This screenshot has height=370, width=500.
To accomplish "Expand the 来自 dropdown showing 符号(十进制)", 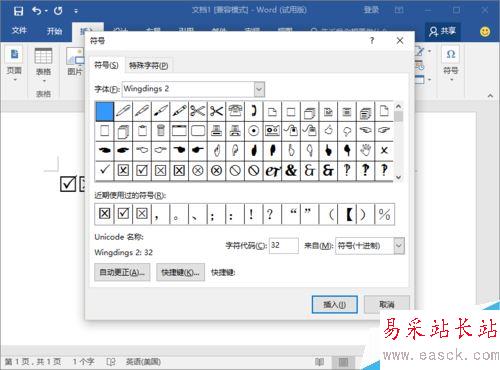I will (x=399, y=246).
